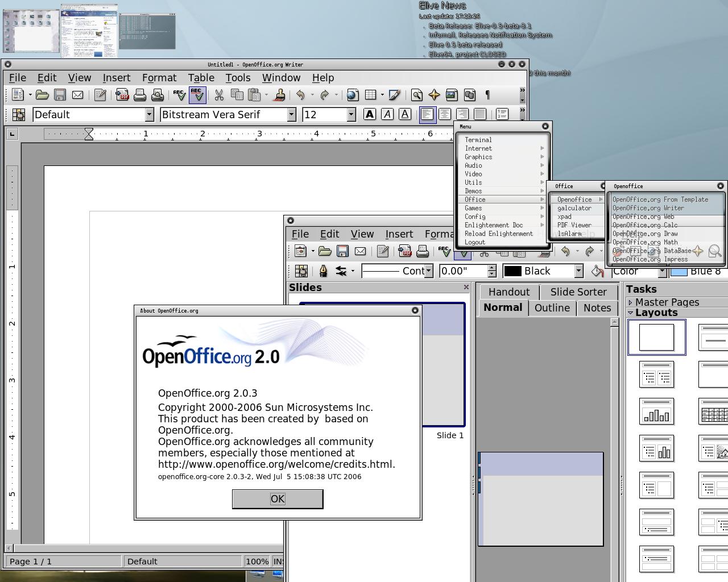Image resolution: width=728 pixels, height=582 pixels.
Task: Open the Bitstream Vera Serif font dropdown
Action: click(x=291, y=115)
